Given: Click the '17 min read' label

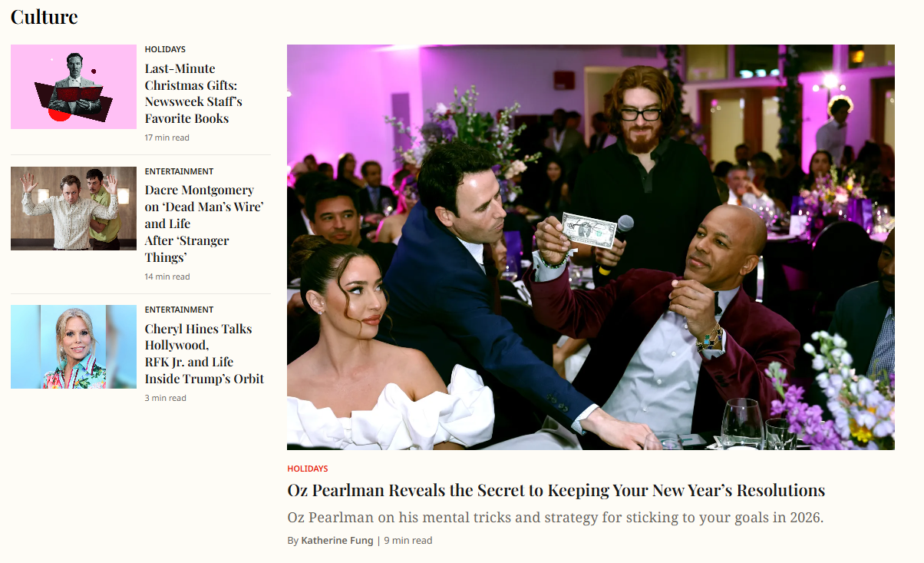Looking at the screenshot, I should point(167,137).
